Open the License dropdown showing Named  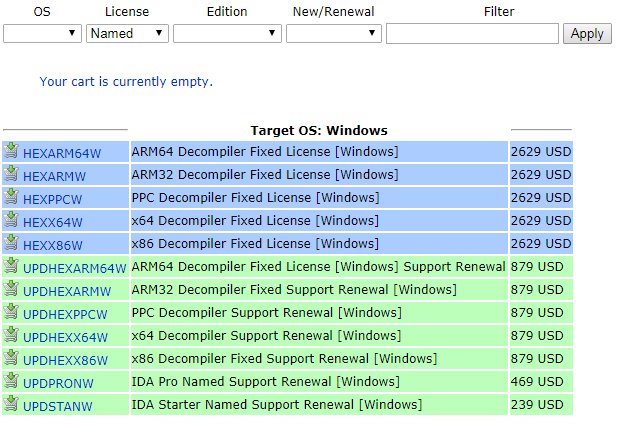(127, 33)
